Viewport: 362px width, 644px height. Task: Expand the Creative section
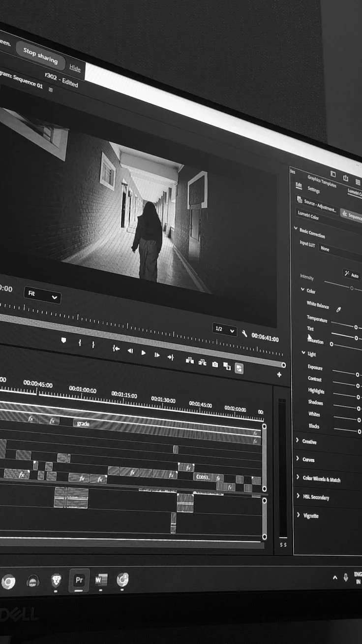(x=297, y=441)
